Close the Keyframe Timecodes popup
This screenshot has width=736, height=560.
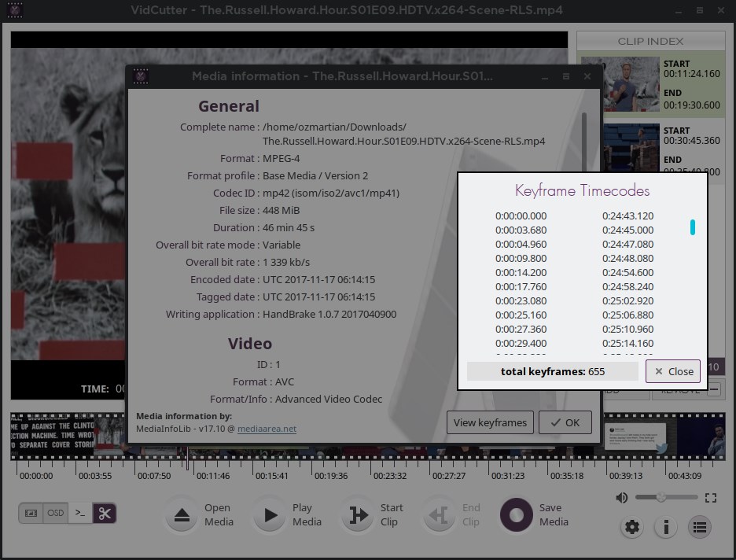pyautogui.click(x=672, y=371)
